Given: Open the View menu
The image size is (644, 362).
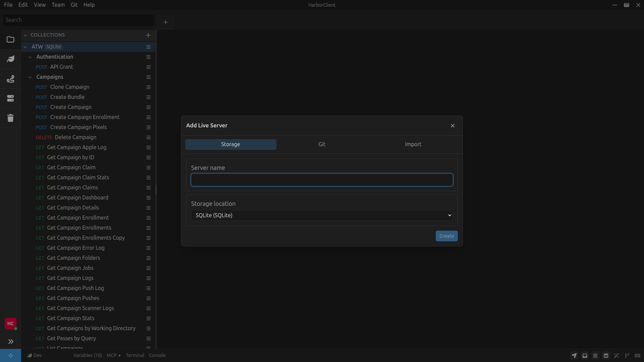Looking at the screenshot, I should (40, 5).
